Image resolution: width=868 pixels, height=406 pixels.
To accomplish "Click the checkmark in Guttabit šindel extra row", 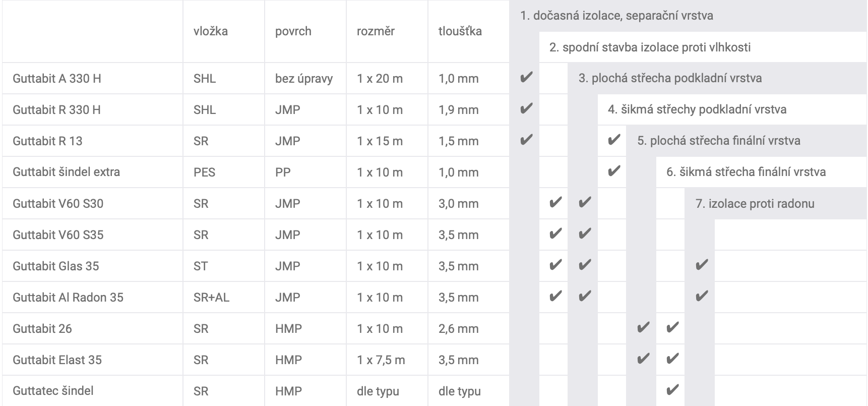I will (x=613, y=171).
